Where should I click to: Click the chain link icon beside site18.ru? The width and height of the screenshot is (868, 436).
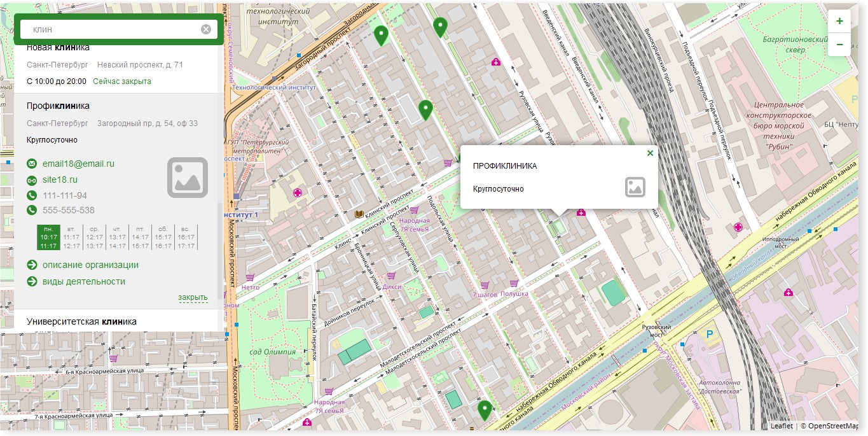pos(32,180)
